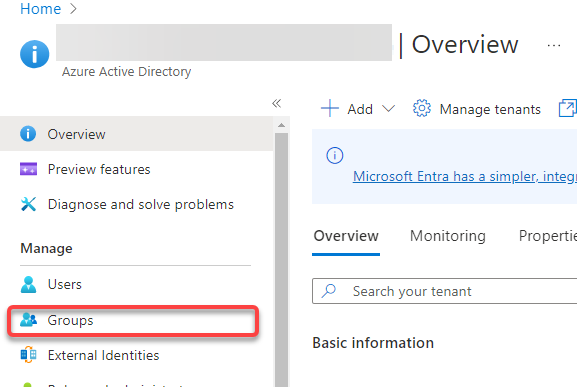This screenshot has width=577, height=387.
Task: Click the Azure Active Directory subtitle
Action: [x=126, y=72]
